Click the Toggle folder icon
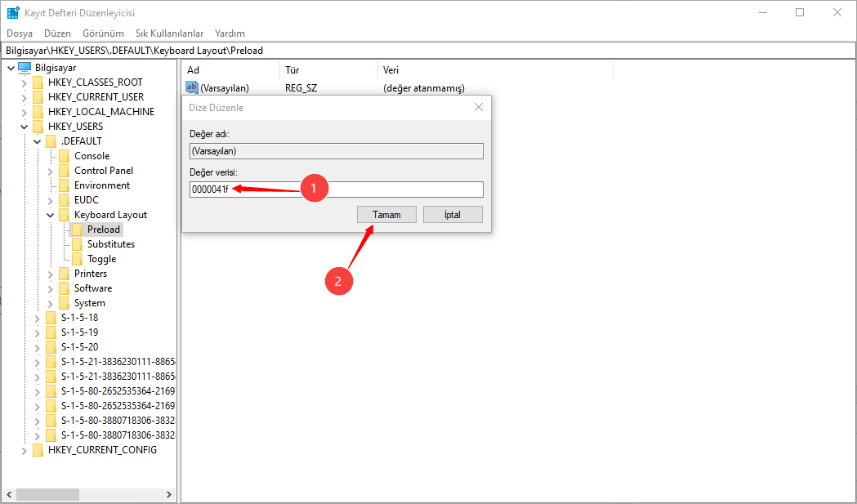This screenshot has height=504, width=857. (77, 259)
